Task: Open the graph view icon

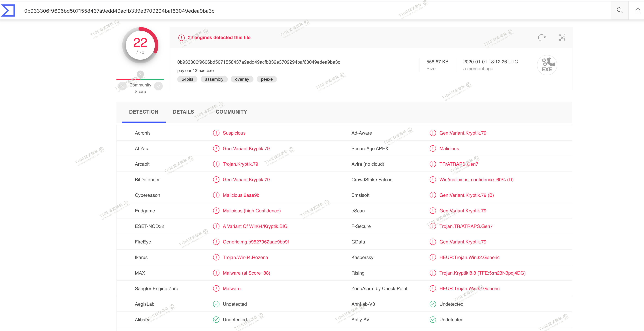Action: pyautogui.click(x=562, y=37)
